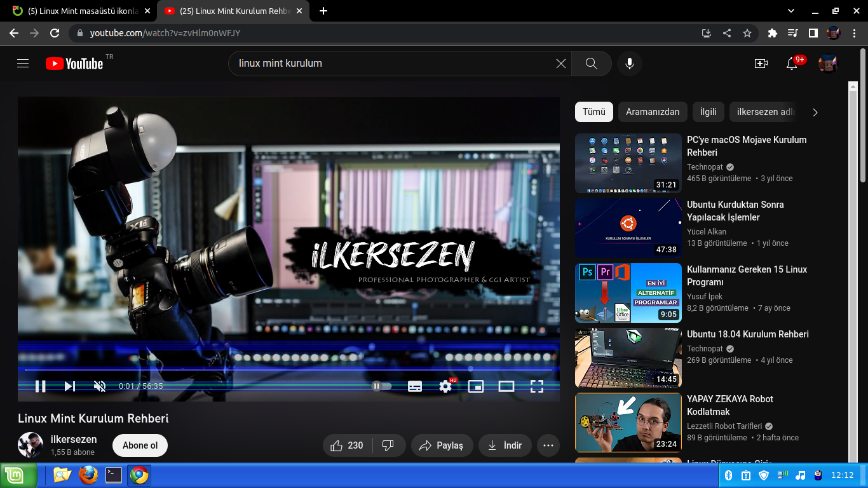Pause the playing video
Screen dimensions: 868x488
coord(40,386)
